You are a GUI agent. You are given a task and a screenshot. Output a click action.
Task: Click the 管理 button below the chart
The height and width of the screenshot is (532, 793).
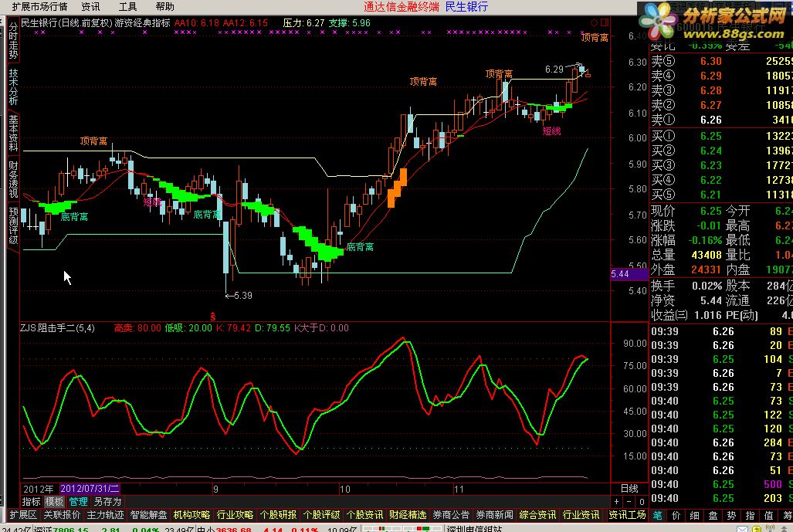coord(79,502)
